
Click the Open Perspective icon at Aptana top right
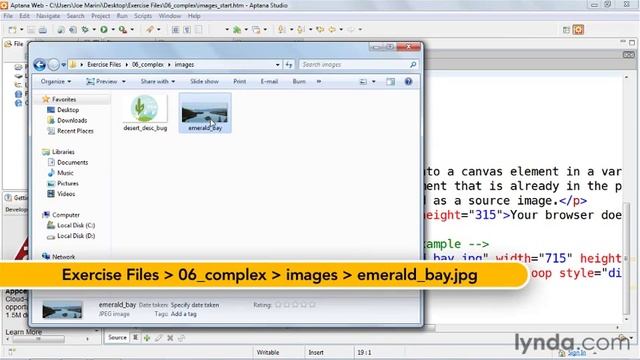pos(566,29)
